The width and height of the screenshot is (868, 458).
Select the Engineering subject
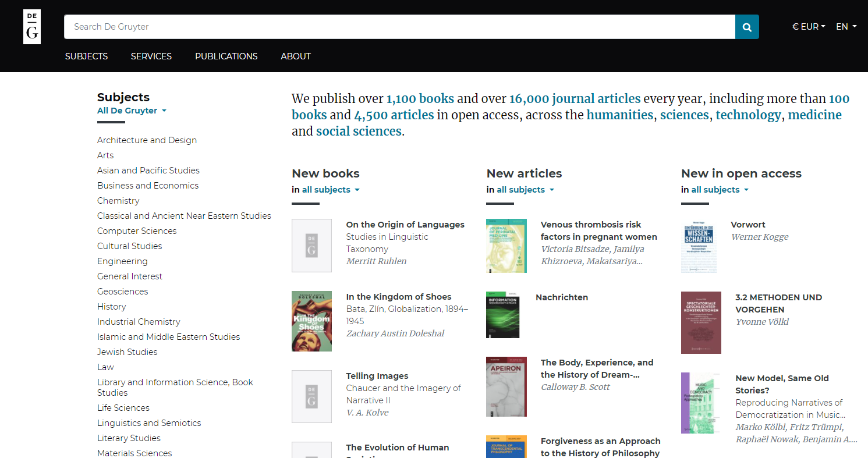122,261
